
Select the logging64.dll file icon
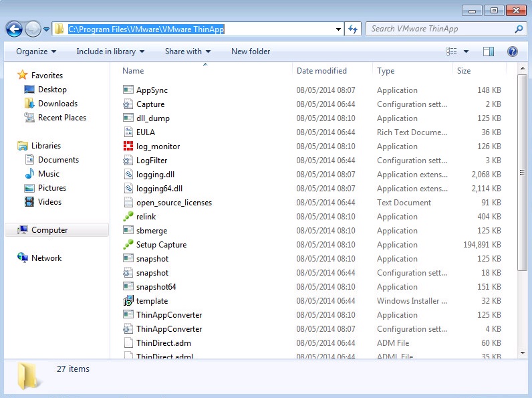pos(128,188)
